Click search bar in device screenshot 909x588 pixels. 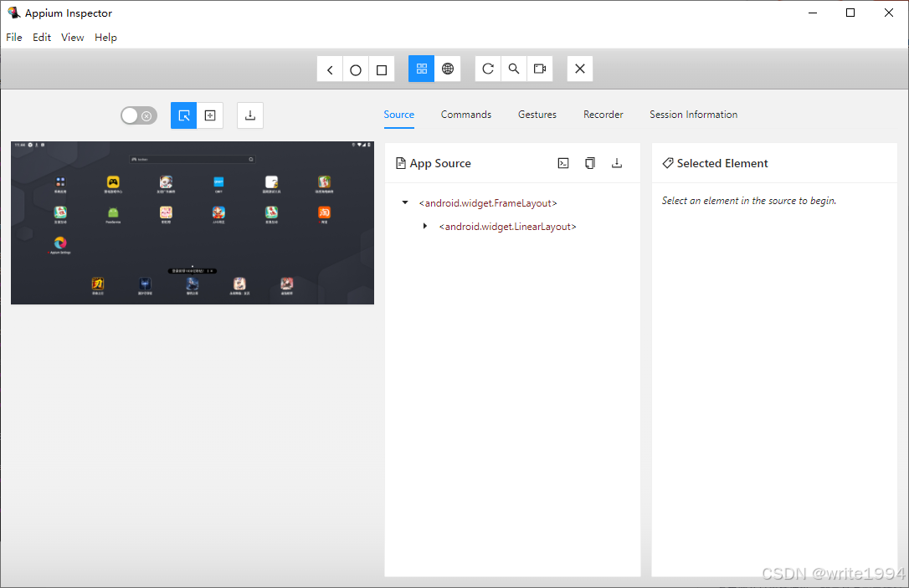pos(193,159)
